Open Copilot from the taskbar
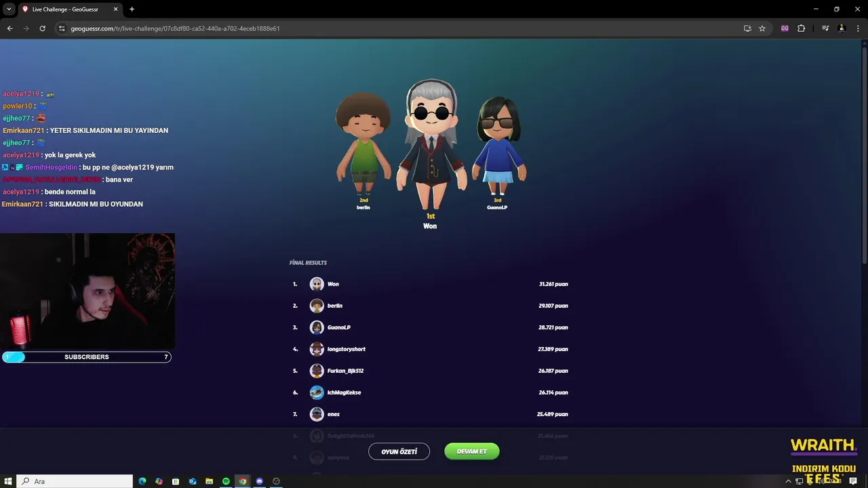868x488 pixels. point(159,481)
